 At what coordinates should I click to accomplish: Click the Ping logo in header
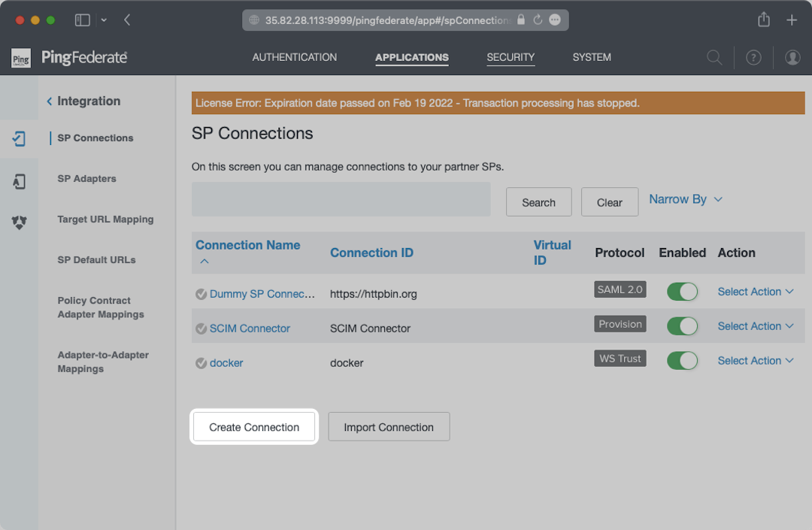[21, 58]
